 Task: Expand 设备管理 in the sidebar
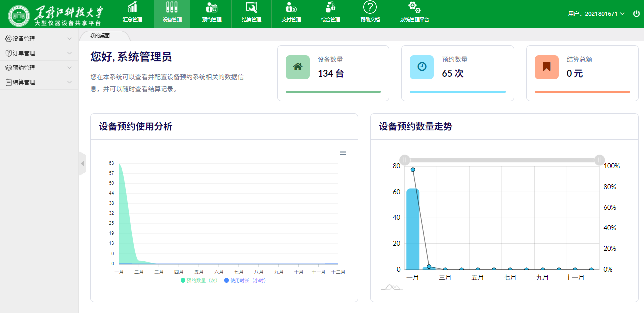pyautogui.click(x=39, y=39)
